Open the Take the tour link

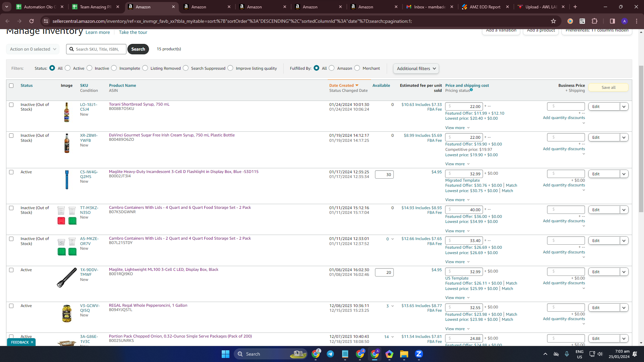133,32
